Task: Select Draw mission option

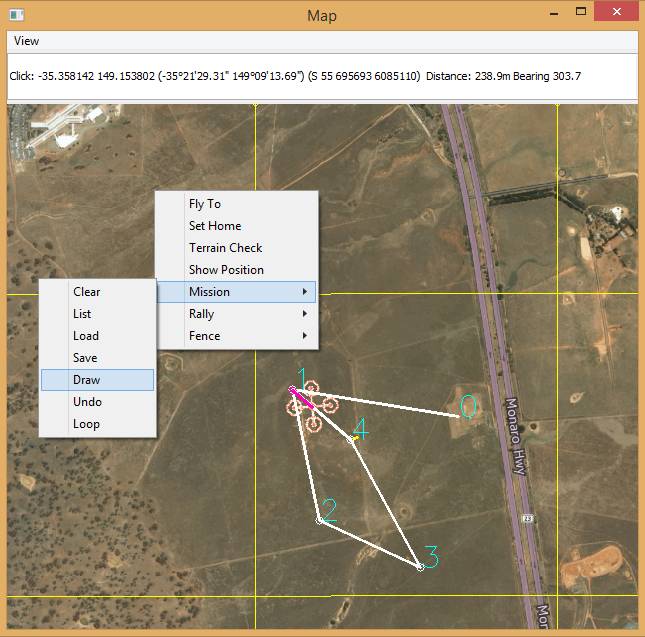Action: 87,380
